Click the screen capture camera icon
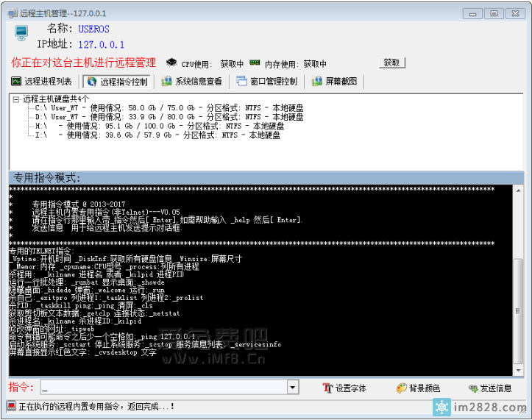The width and height of the screenshot is (532, 420). [x=317, y=82]
